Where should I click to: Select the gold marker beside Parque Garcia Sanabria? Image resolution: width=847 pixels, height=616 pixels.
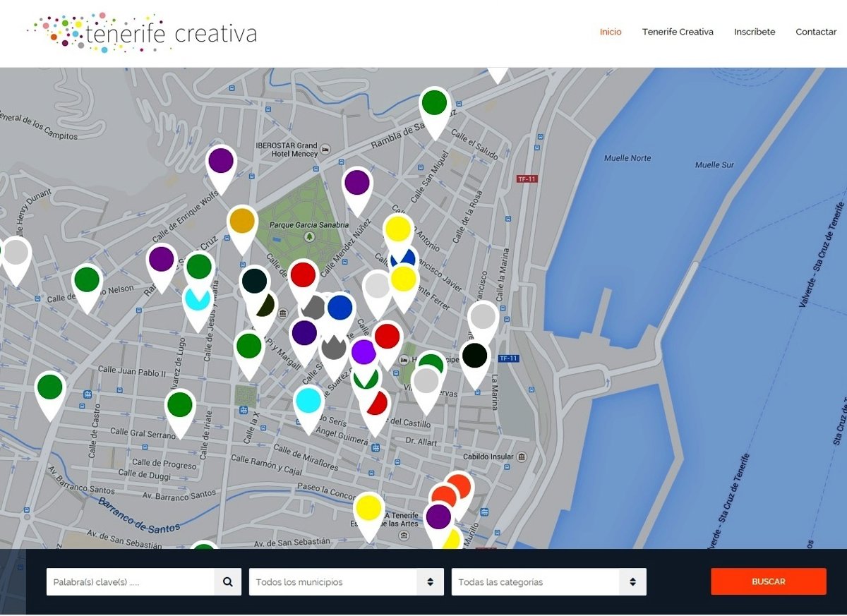pos(242,222)
